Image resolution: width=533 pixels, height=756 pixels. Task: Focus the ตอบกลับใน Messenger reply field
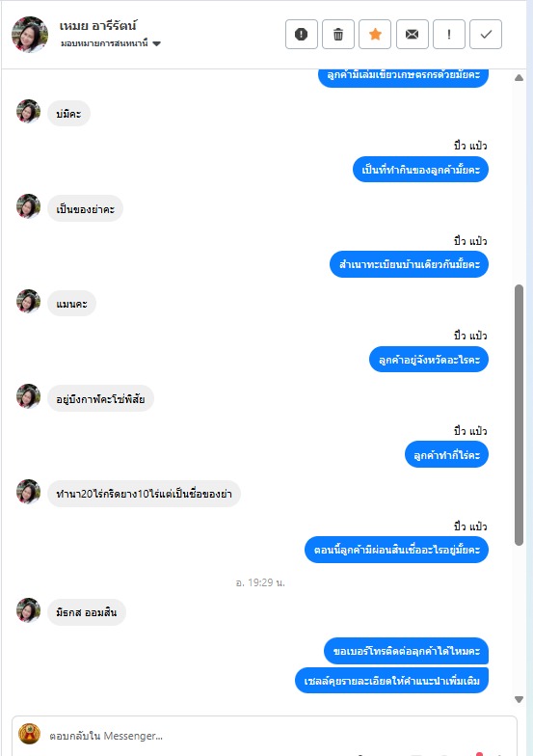coord(280,736)
